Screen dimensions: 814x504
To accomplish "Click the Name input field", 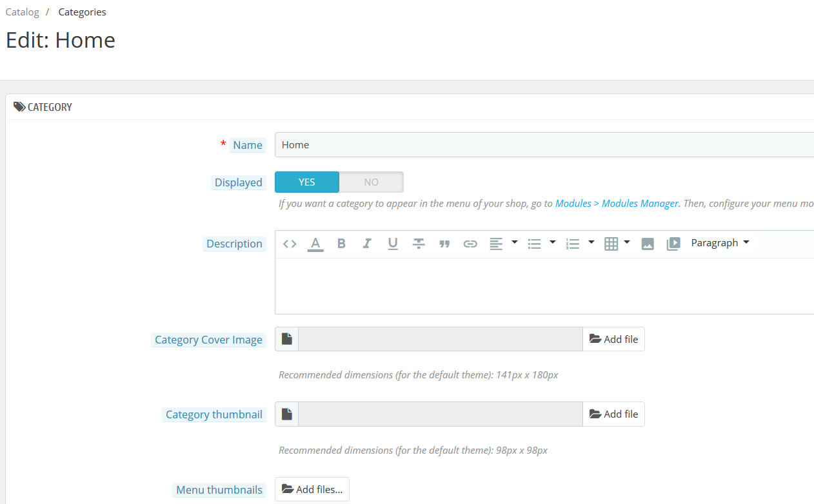I will (544, 145).
